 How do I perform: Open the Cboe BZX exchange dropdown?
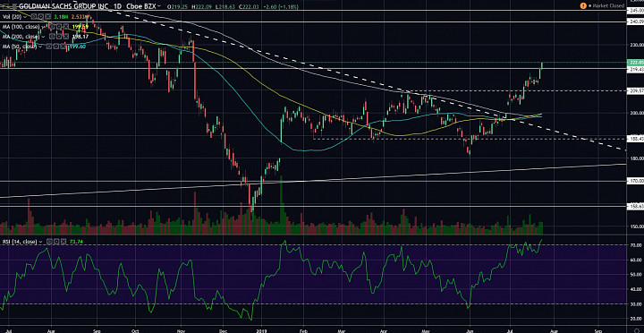(144, 6)
